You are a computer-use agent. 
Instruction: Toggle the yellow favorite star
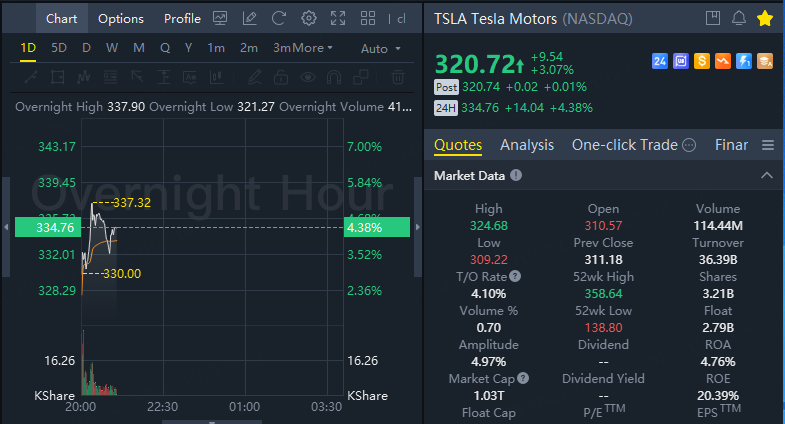click(765, 19)
